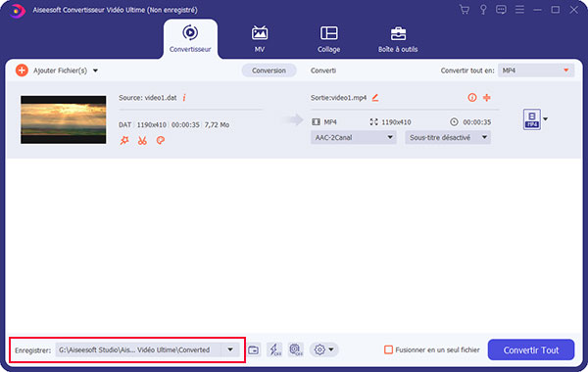Click the orange compress plus icon
This screenshot has width=588, height=372.
click(487, 98)
